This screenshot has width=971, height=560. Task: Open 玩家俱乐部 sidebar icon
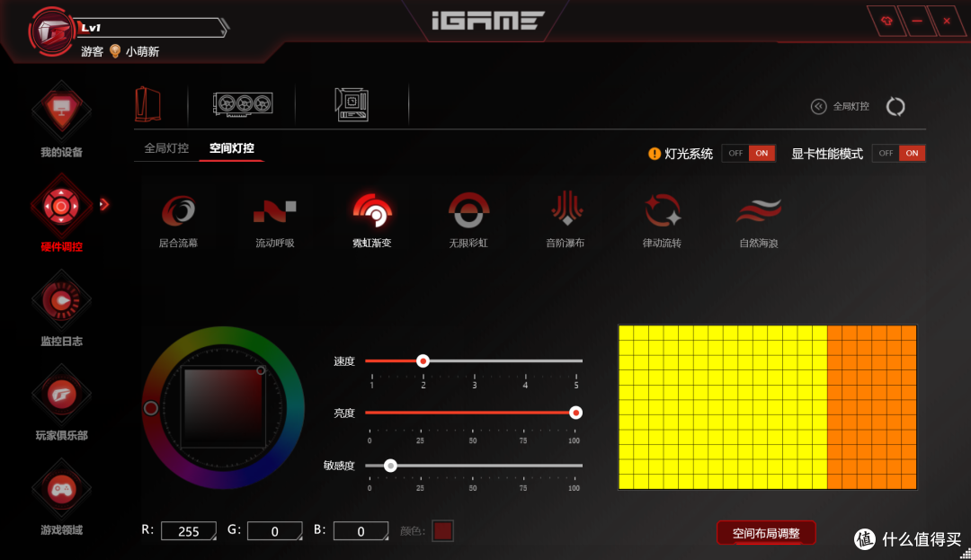click(x=61, y=395)
